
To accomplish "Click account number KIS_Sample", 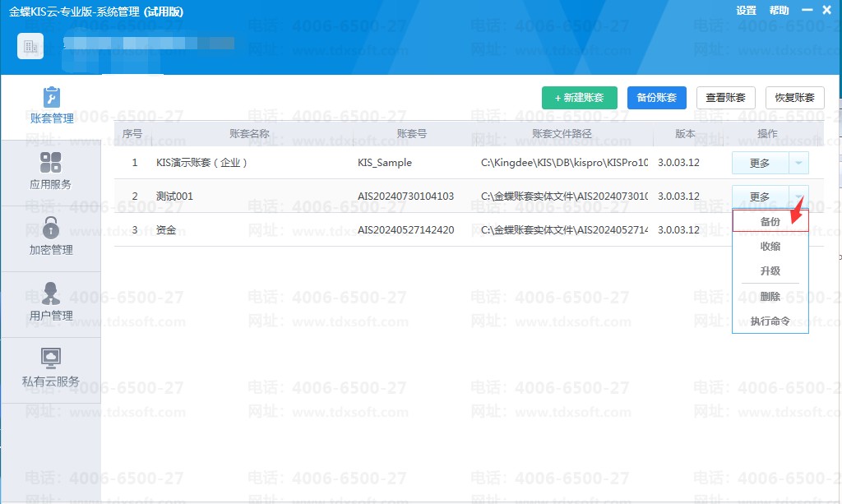I will pyautogui.click(x=385, y=163).
